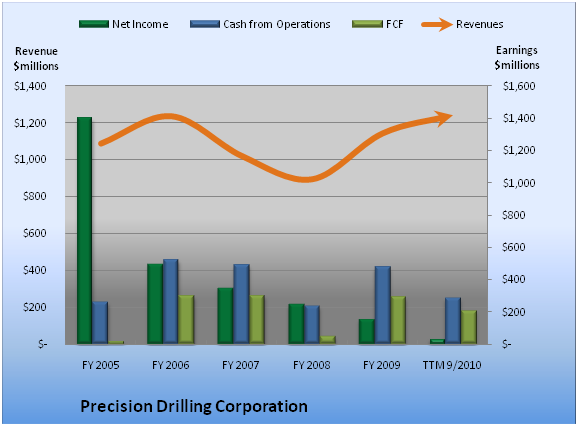Click the TTM 9/2010 FCF bar

click(469, 327)
